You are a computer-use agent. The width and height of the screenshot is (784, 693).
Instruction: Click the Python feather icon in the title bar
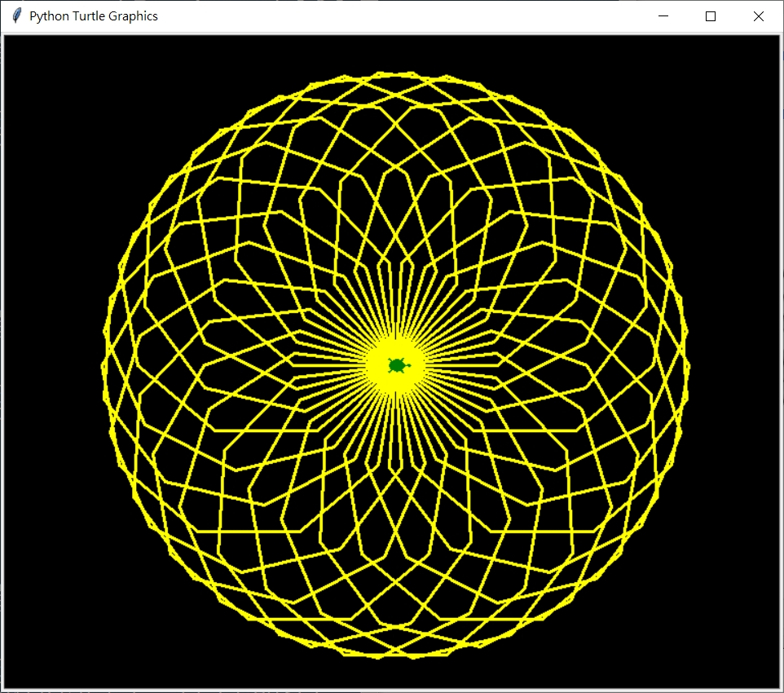click(15, 15)
